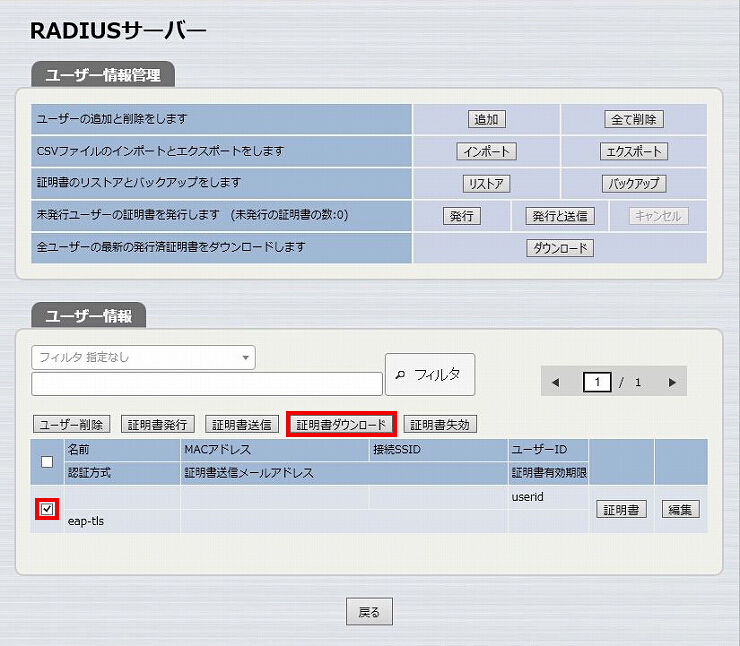Image resolution: width=740 pixels, height=646 pixels.
Task: Go to the next page with the right arrow
Action: click(x=673, y=382)
